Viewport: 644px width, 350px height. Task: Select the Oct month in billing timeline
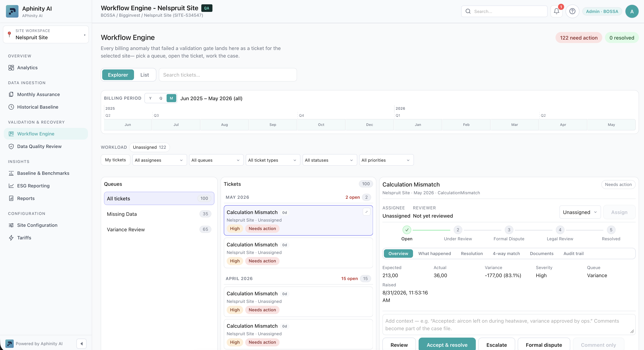click(321, 124)
